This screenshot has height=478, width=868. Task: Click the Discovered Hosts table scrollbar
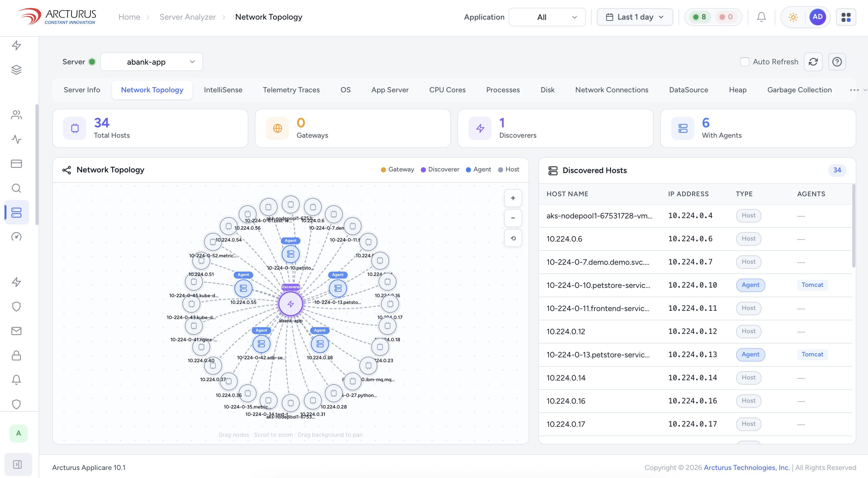(x=854, y=226)
